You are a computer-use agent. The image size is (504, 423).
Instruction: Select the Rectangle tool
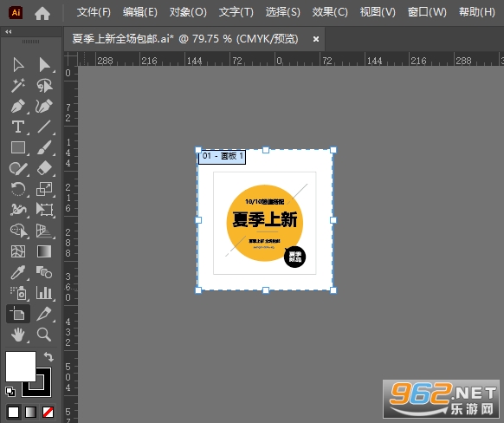[x=18, y=147]
